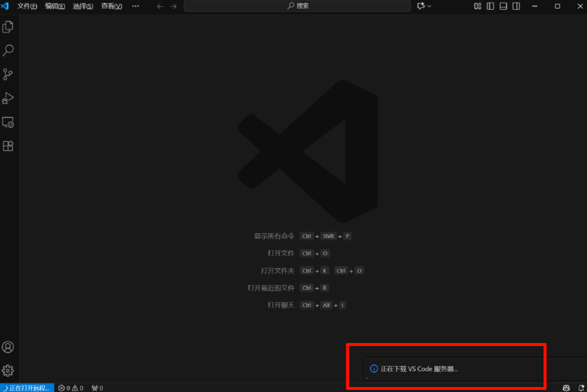Open the 编辑(E) menu

[x=55, y=7]
